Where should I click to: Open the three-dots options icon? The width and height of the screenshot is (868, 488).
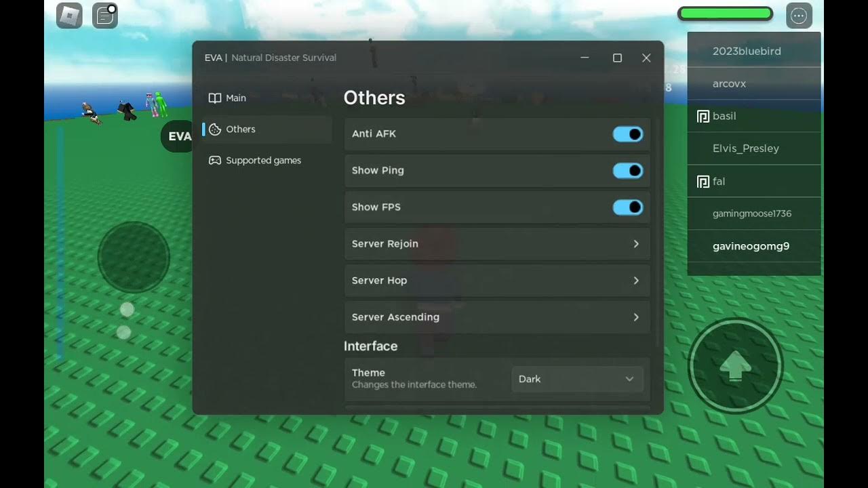[x=799, y=16]
